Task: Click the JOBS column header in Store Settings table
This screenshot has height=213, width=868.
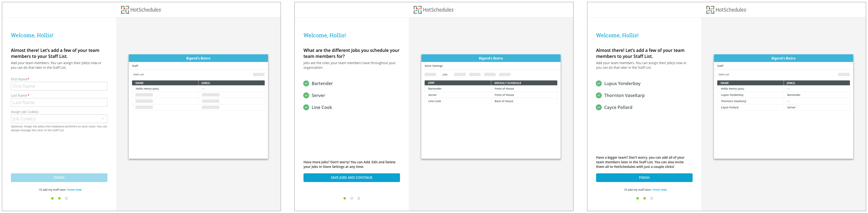Action: [458, 83]
